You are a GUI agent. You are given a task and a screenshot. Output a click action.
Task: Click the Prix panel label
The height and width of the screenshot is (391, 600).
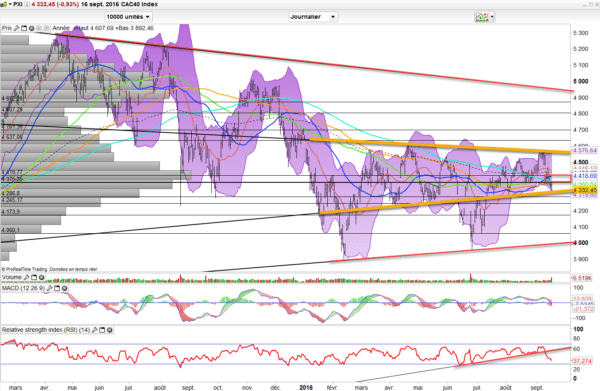point(7,28)
